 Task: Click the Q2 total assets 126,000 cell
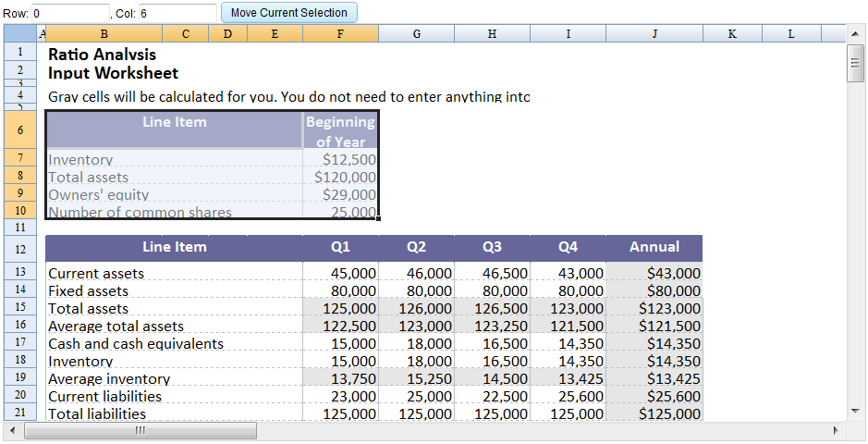(416, 308)
